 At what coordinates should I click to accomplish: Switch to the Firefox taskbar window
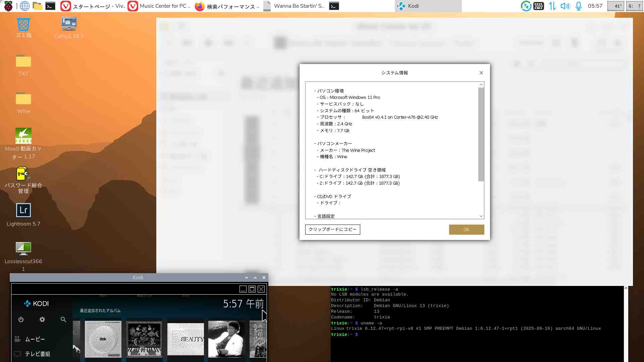pyautogui.click(x=227, y=6)
